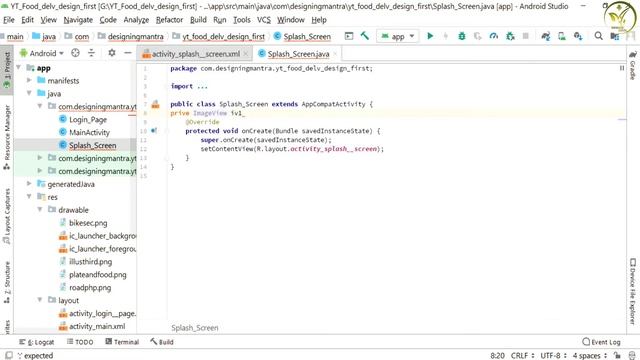Open the Android view selector dropdown
The height and width of the screenshot is (360, 640).
(x=42, y=53)
